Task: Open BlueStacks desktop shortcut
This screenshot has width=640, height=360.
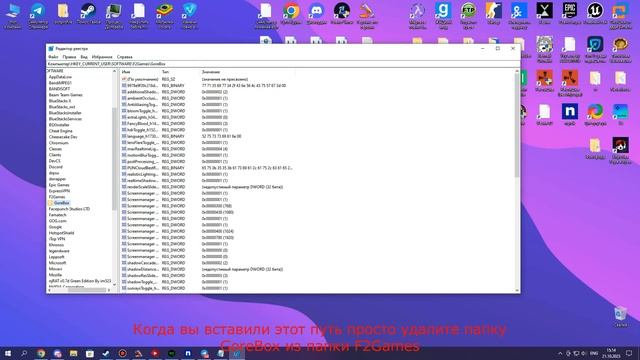Action: (164, 16)
